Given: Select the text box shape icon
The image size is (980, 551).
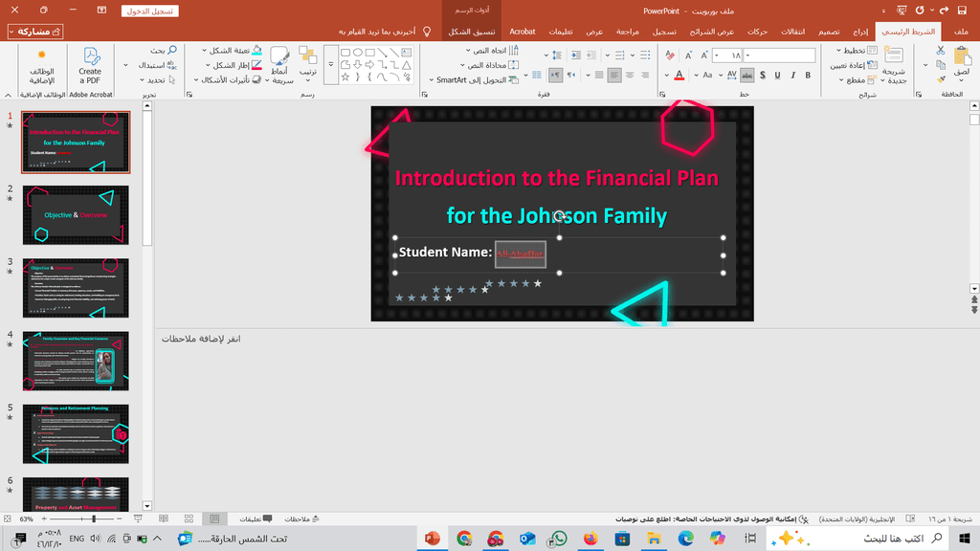Looking at the screenshot, I should point(406,53).
